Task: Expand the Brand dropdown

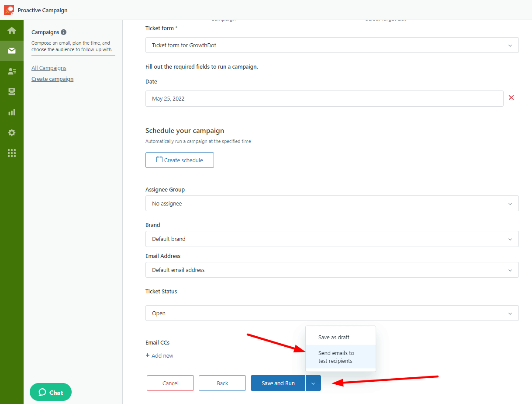Action: click(332, 239)
